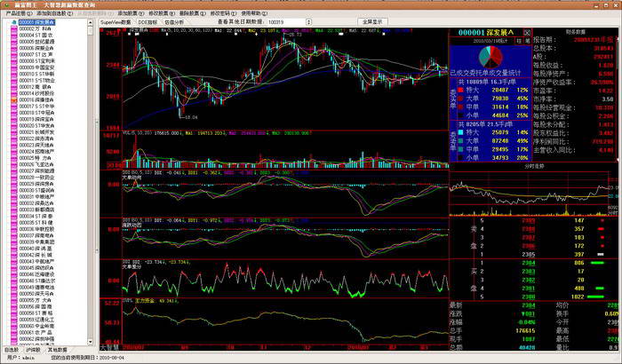Click the 市净率 value 3.50
Viewport: 622px width, 364px height.
[608, 99]
